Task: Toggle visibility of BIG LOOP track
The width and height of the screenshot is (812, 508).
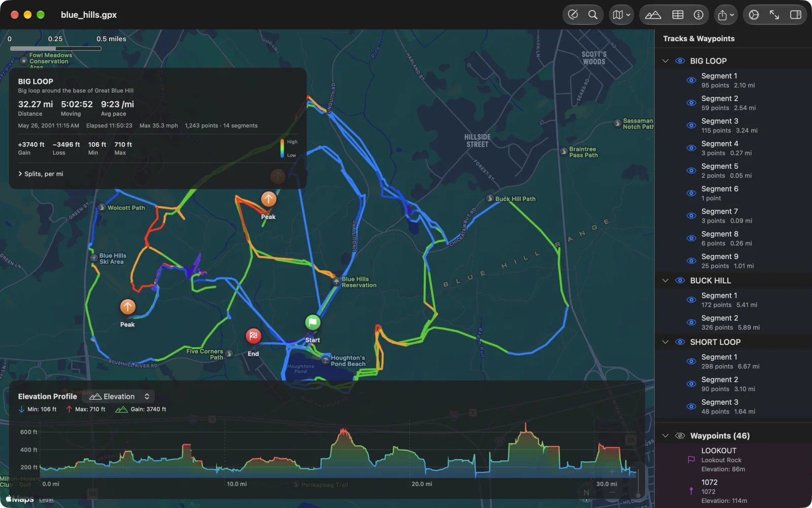Action: click(x=680, y=61)
